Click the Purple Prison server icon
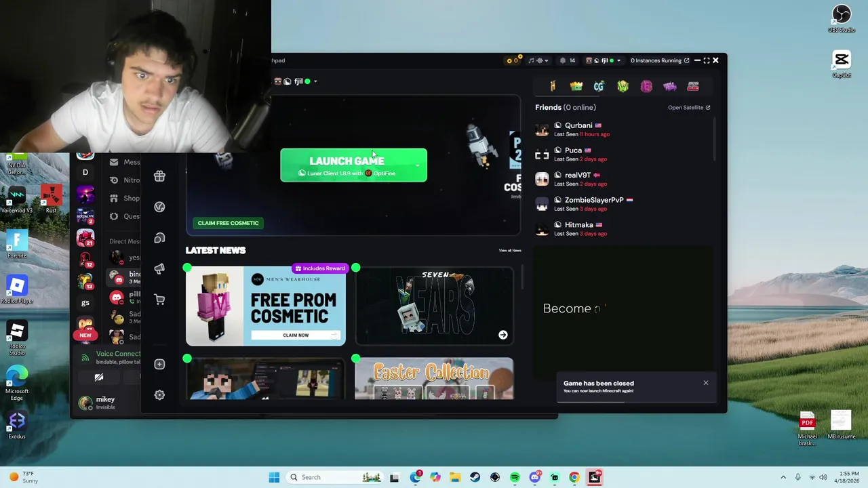 [669, 86]
